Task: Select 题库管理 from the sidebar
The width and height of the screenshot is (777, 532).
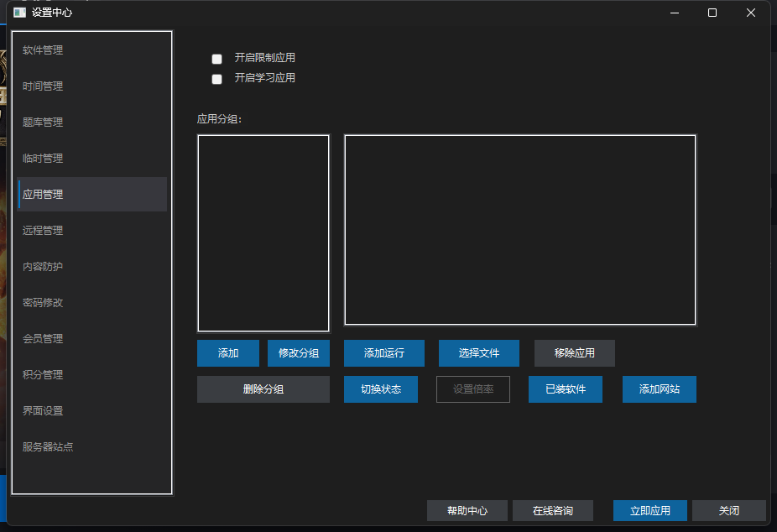Action: pos(91,123)
